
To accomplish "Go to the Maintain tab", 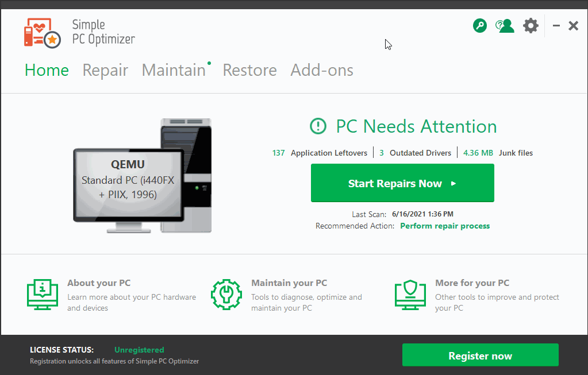I will point(174,70).
